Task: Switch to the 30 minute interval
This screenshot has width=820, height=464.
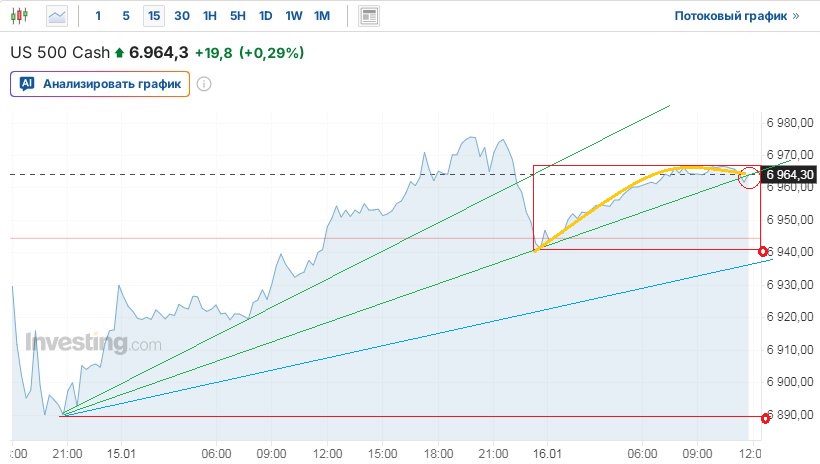Action: (x=181, y=16)
